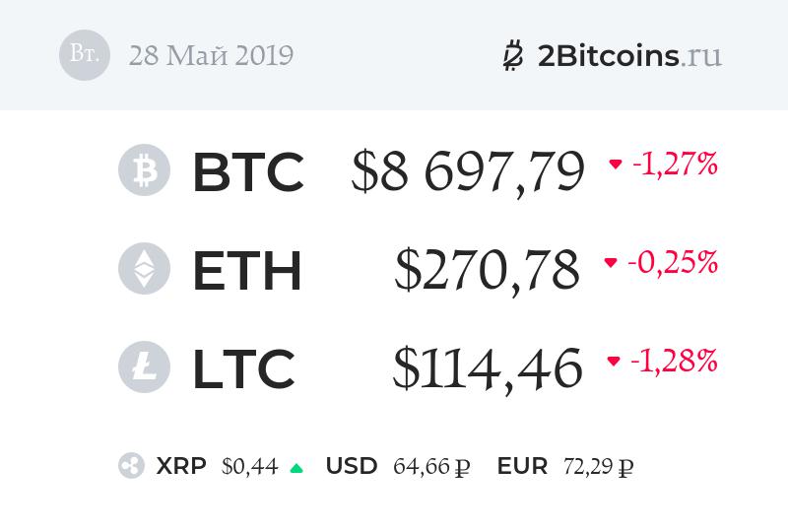
Task: Click the Ethereum coin icon
Action: (144, 269)
